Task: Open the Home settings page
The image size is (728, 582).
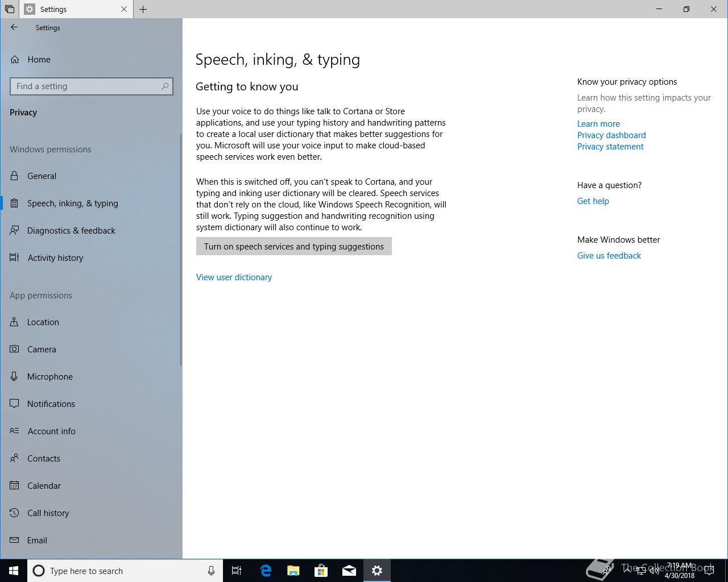Action: [39, 59]
